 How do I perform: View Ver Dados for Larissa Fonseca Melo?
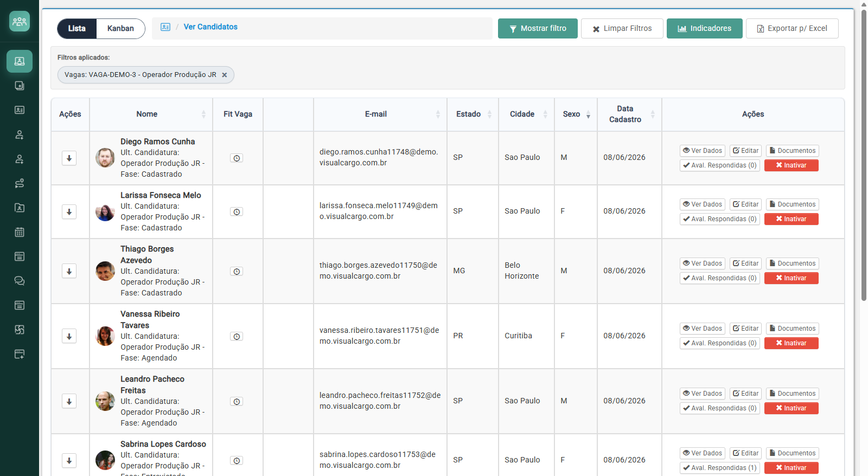(x=703, y=204)
